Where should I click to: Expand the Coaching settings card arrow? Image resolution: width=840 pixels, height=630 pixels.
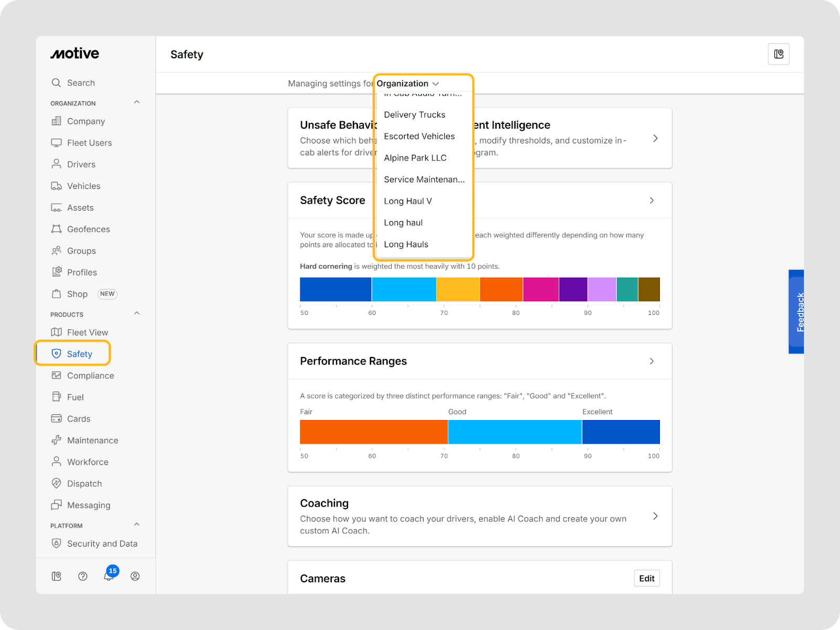coord(655,516)
